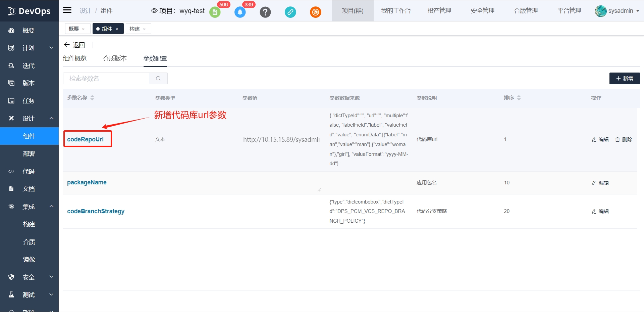Click the green document badge icon
The width and height of the screenshot is (644, 312).
215,12
